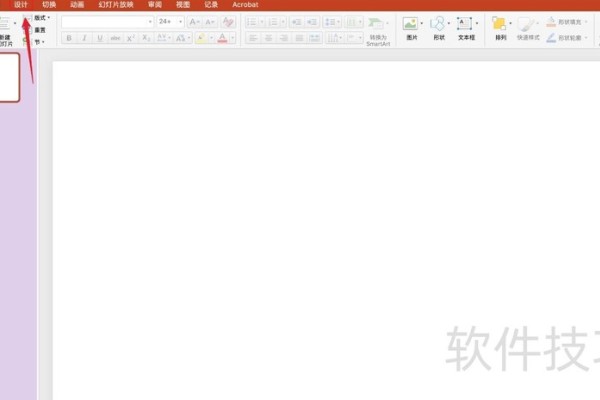Decrease font size with the small A button
The width and height of the screenshot is (600, 400).
[210, 22]
